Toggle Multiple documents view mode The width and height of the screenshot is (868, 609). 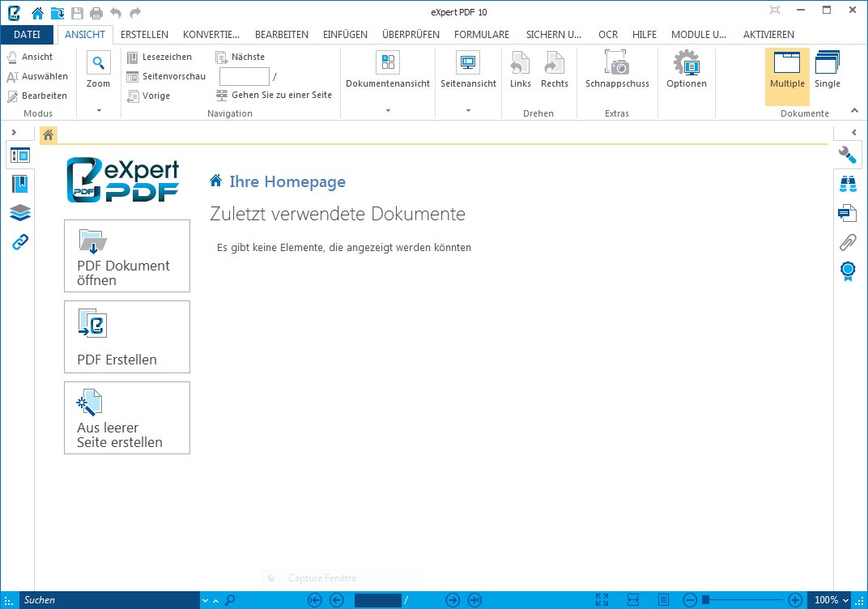point(786,77)
